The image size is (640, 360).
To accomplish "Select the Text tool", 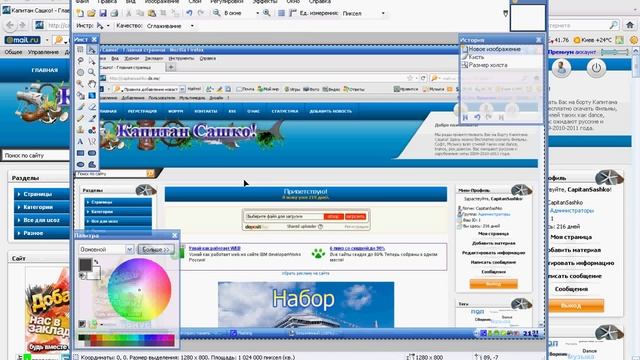I will [80, 142].
